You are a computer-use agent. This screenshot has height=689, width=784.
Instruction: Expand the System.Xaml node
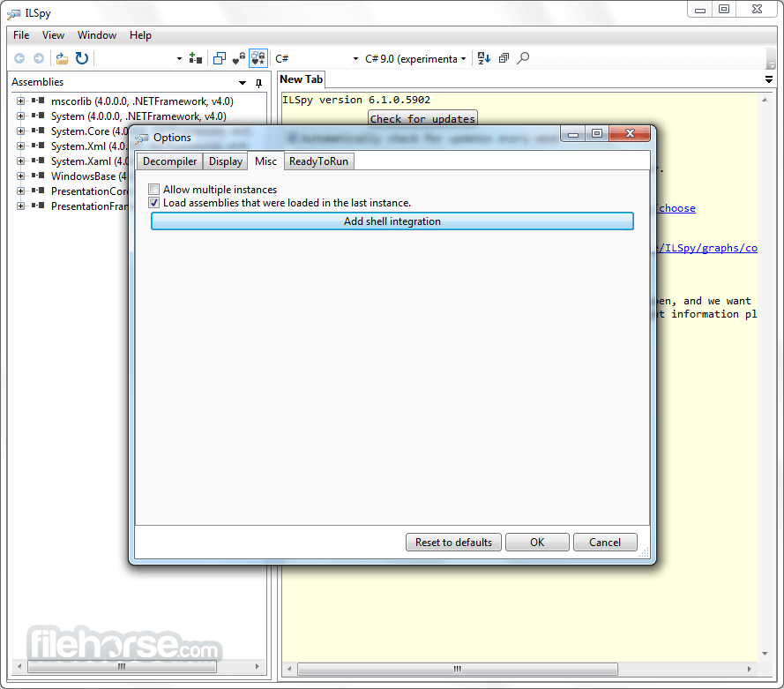click(20, 161)
